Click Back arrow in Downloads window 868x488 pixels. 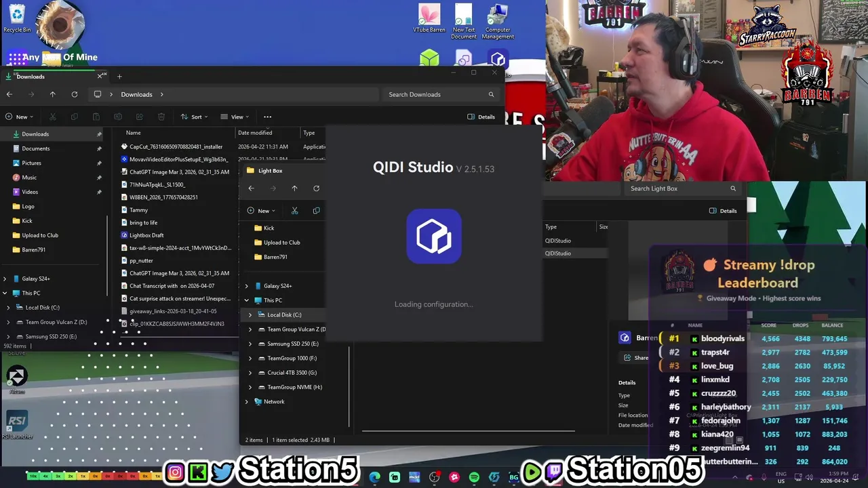tap(9, 94)
